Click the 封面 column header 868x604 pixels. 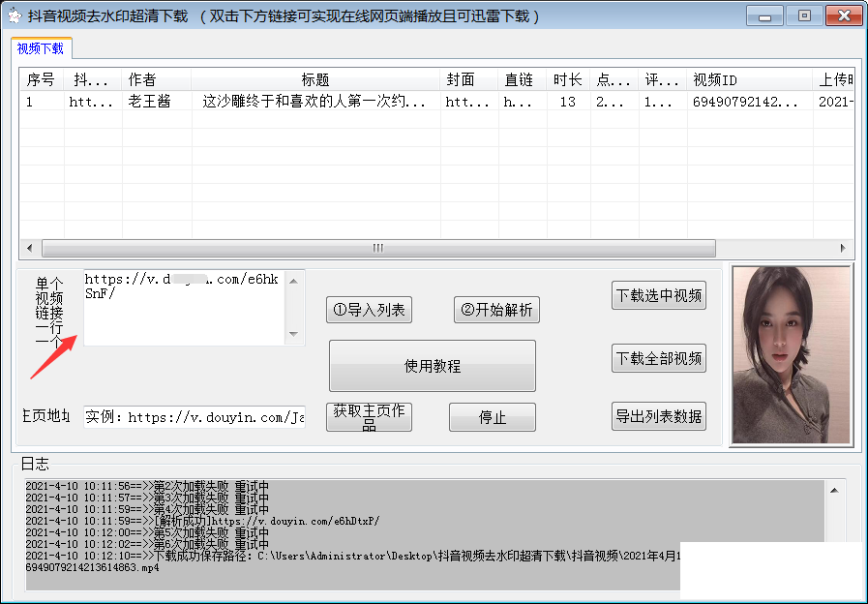pyautogui.click(x=469, y=79)
